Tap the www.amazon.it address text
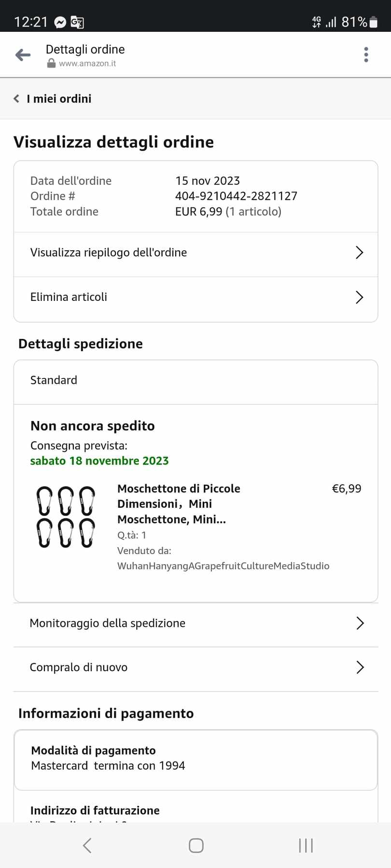Viewport: 391px width, 868px height. (87, 64)
